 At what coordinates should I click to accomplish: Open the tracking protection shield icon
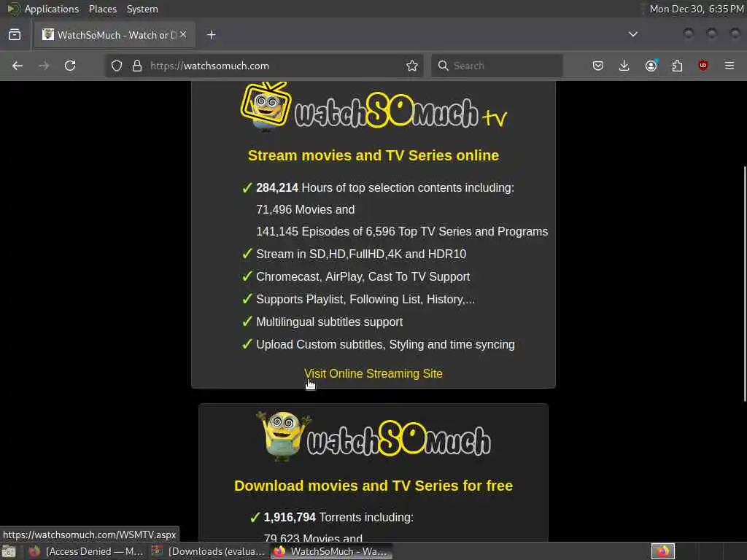[117, 66]
